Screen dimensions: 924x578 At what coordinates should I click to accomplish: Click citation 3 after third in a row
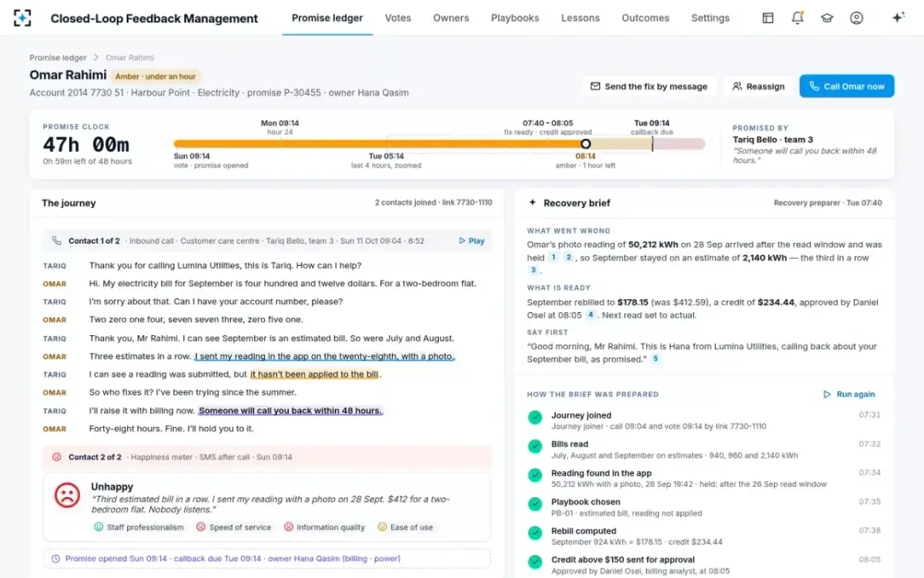pos(533,270)
